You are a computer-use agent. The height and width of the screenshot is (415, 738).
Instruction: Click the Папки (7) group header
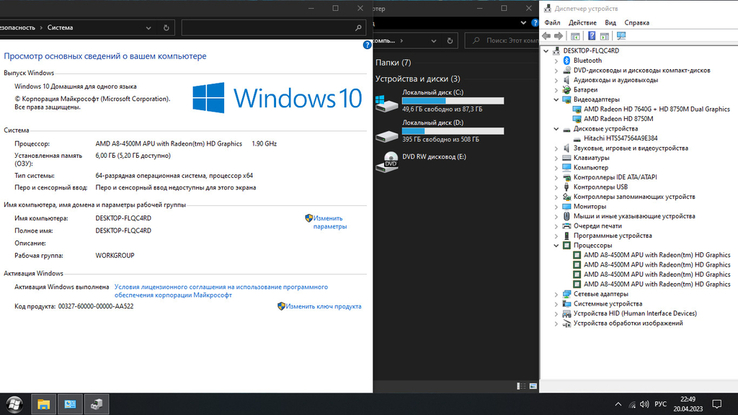(x=393, y=62)
